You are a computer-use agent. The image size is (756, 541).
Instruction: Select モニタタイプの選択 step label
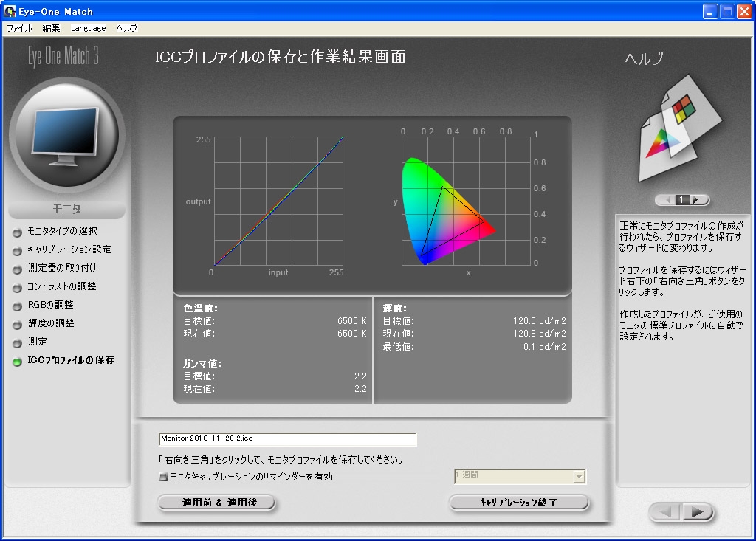coord(62,231)
